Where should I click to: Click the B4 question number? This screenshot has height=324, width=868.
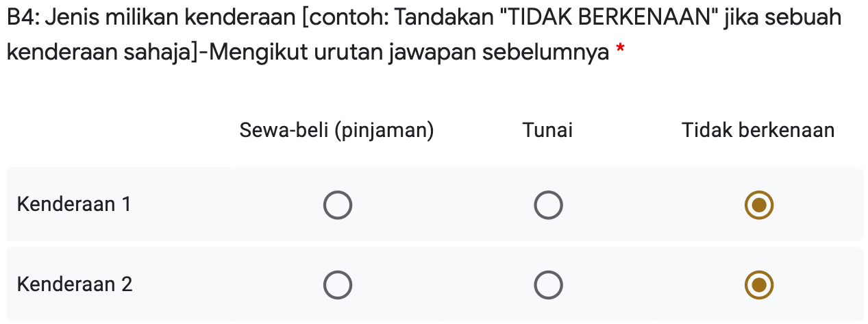(23, 17)
